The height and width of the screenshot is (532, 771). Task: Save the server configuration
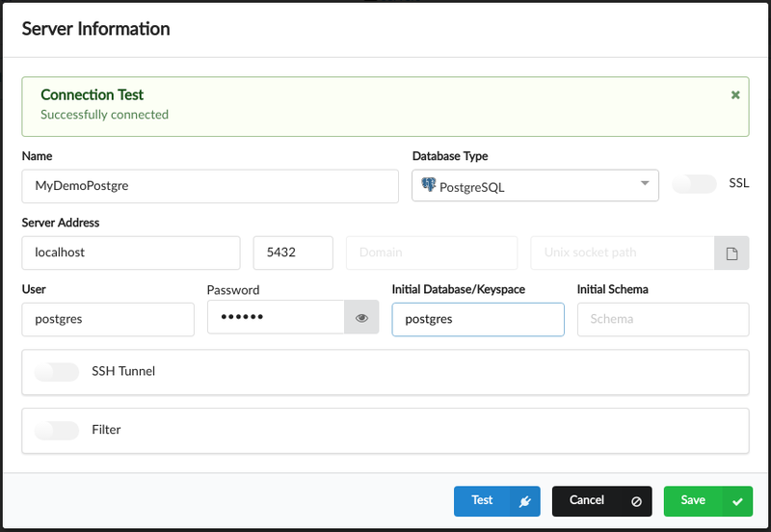(x=694, y=501)
